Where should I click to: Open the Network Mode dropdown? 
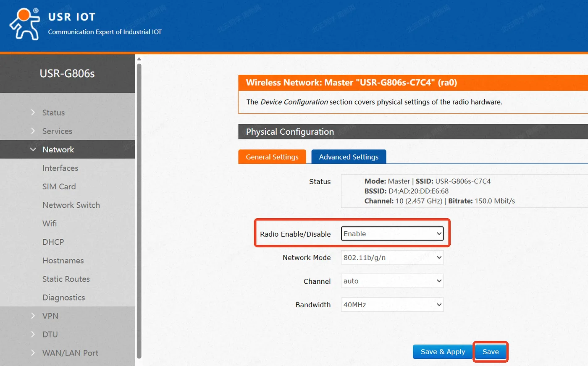coord(392,257)
